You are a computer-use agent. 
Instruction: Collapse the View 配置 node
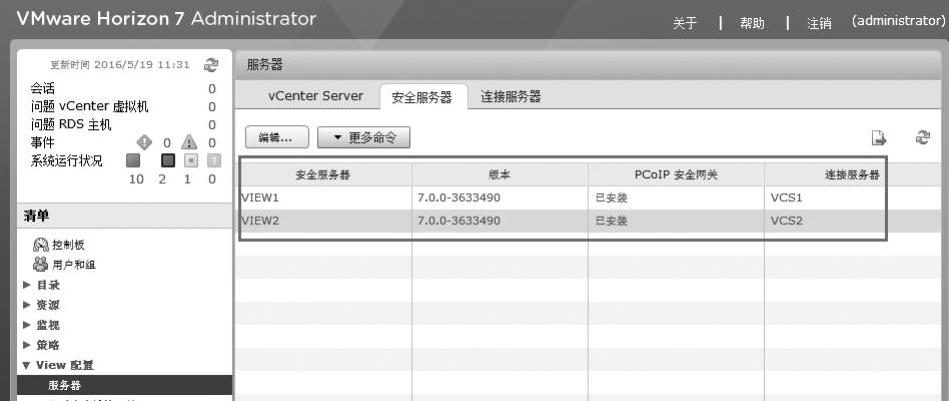pyautogui.click(x=27, y=365)
